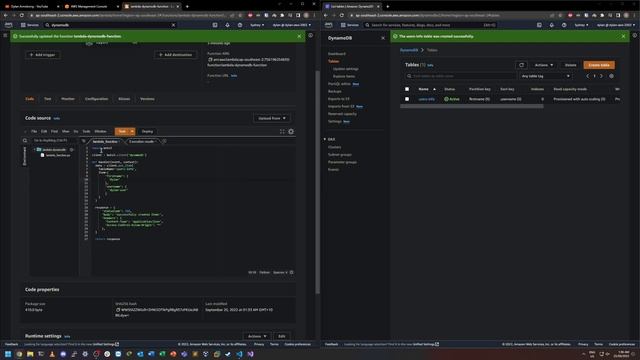Viewport: 640px width, 360px height.
Task: Open search icon in code editor sidebar
Action: [25, 140]
